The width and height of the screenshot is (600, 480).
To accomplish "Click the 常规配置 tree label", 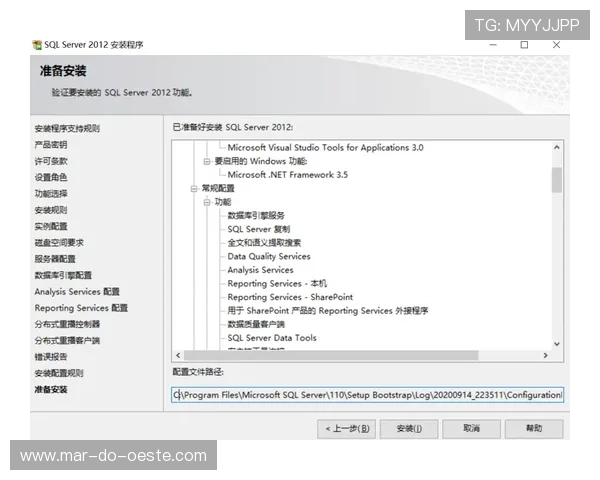I will 218,189.
